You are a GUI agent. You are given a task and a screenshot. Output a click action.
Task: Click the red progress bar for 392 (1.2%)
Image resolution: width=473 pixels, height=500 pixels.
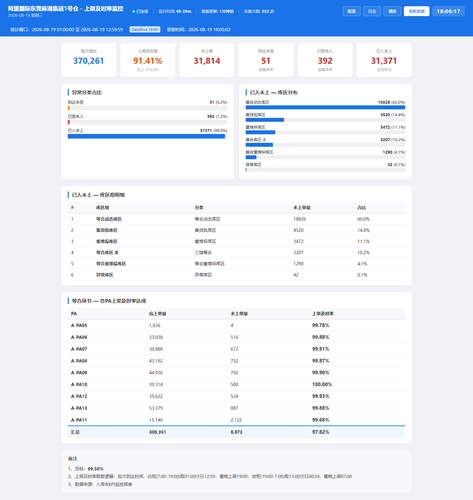[x=69, y=122]
